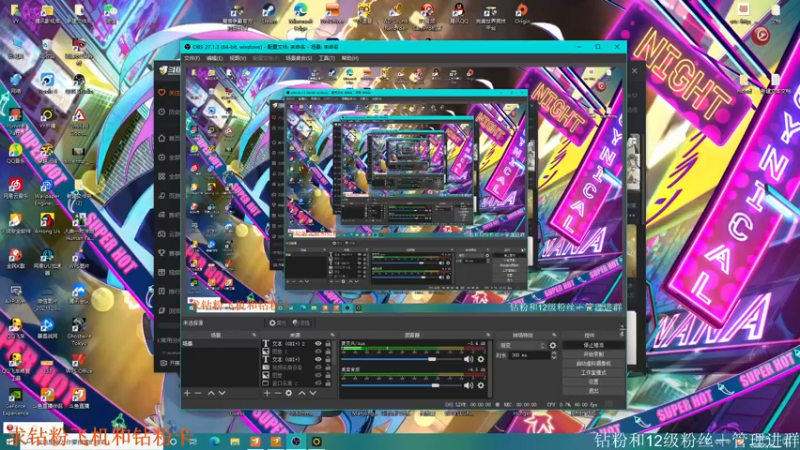Remove selected scene with minus icon
This screenshot has height=450, width=800.
point(198,393)
